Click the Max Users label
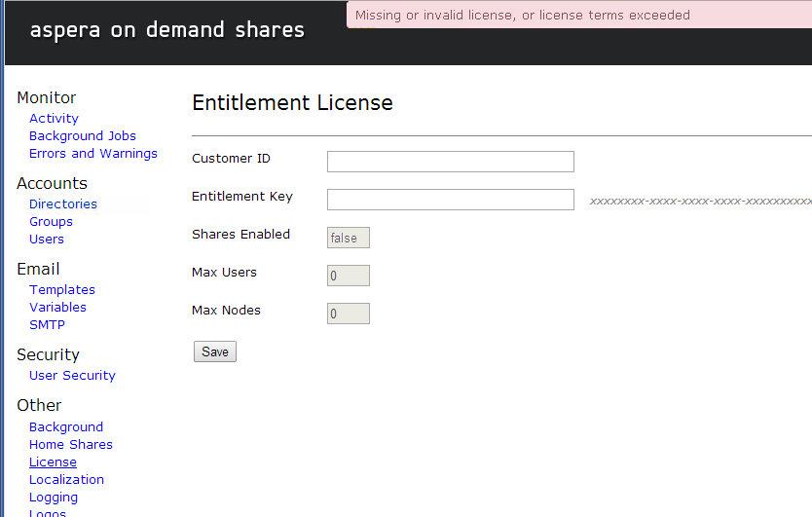The image size is (812, 517). pos(224,272)
